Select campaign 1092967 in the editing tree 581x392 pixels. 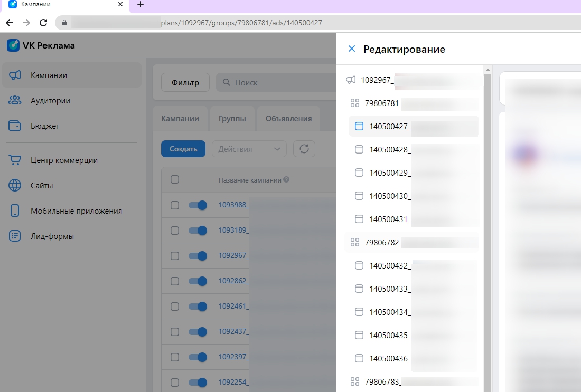point(377,80)
